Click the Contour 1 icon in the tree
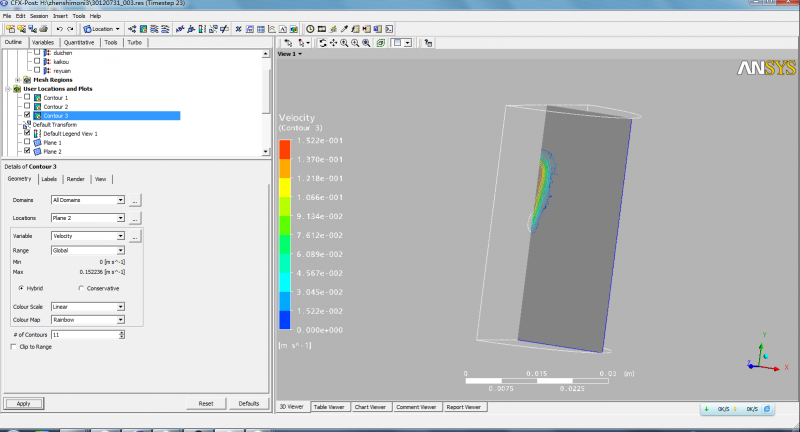800x432 pixels. pos(37,97)
